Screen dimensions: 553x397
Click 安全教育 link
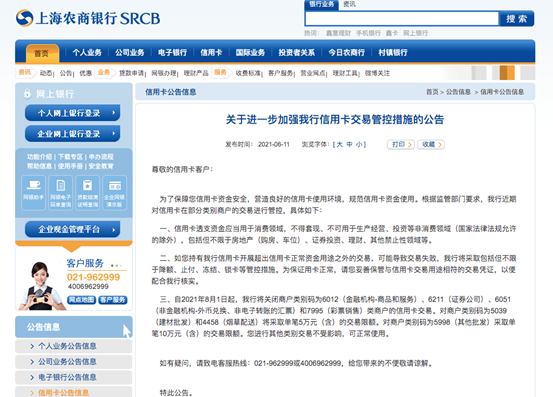pos(101,166)
